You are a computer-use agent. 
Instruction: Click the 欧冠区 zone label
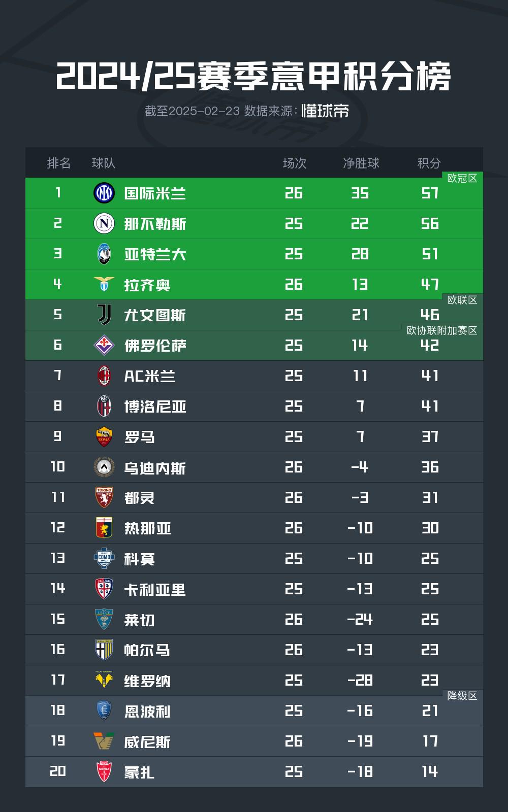click(462, 178)
